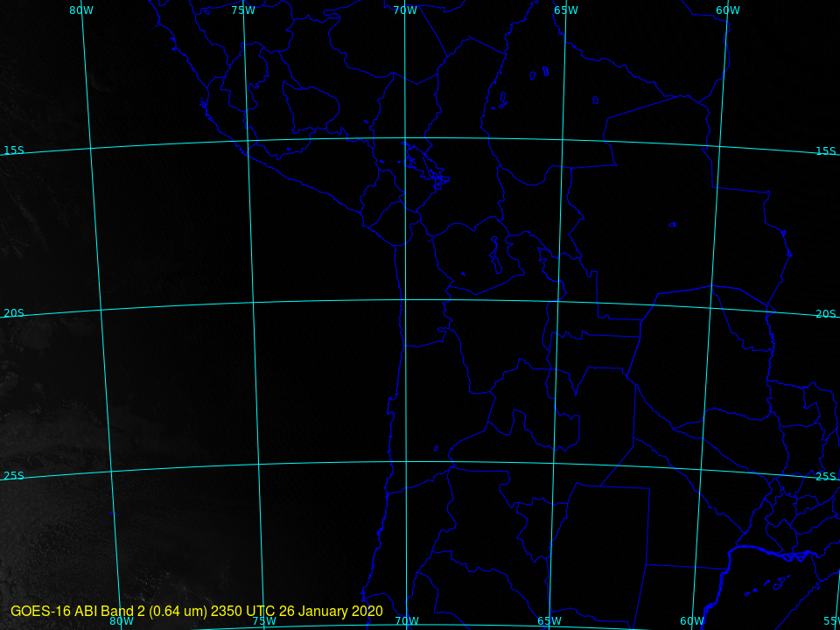Select the 20S latitude label on right
This screenshot has width=840, height=630.
[825, 314]
